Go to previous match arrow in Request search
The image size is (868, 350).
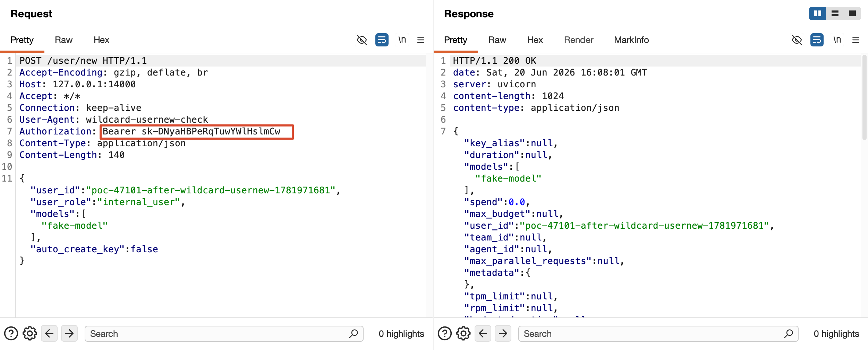pos(49,334)
